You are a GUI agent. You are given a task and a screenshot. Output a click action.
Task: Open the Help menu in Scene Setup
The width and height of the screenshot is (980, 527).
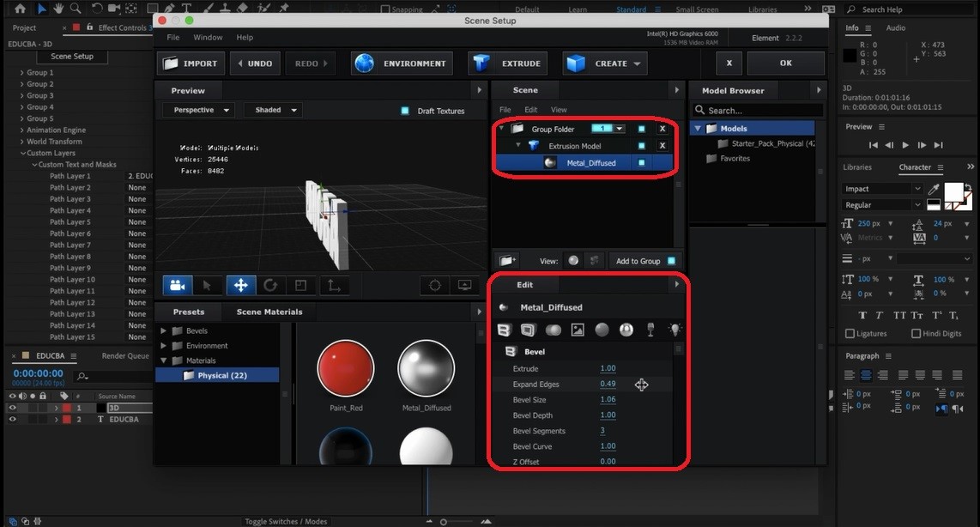click(245, 38)
